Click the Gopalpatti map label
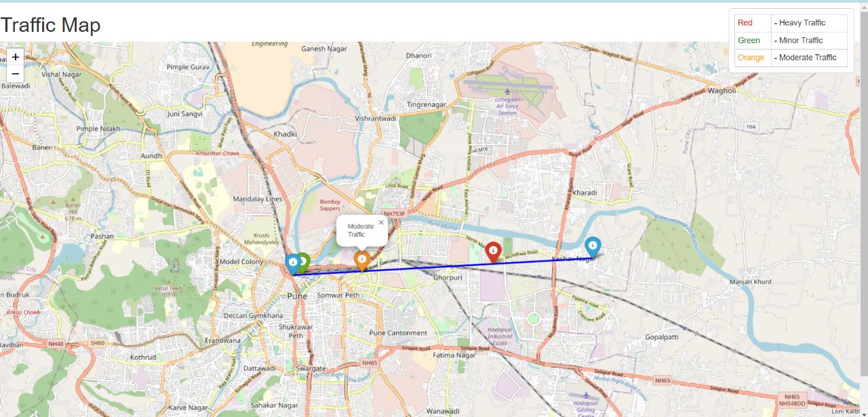Viewport: 868px width, 417px height. coord(662,336)
